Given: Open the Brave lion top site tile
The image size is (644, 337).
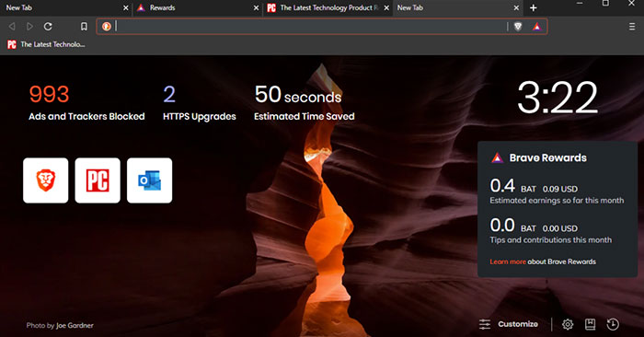Looking at the screenshot, I should pos(46,180).
